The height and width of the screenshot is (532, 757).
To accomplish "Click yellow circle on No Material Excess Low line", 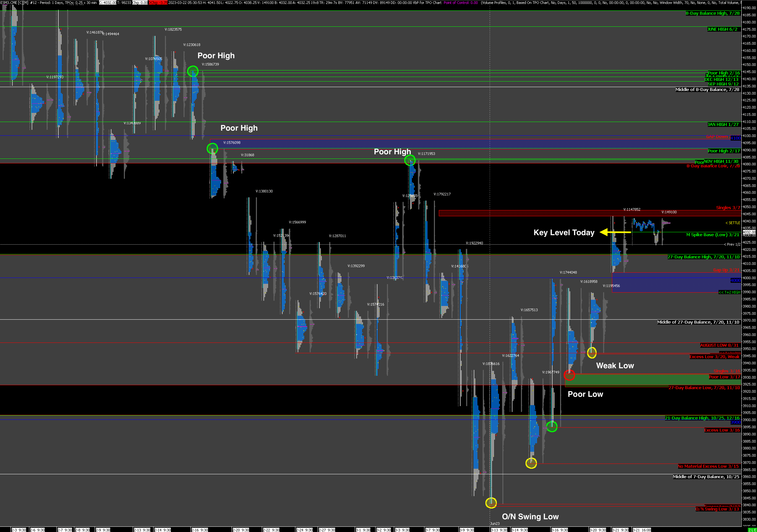I will pyautogui.click(x=531, y=463).
